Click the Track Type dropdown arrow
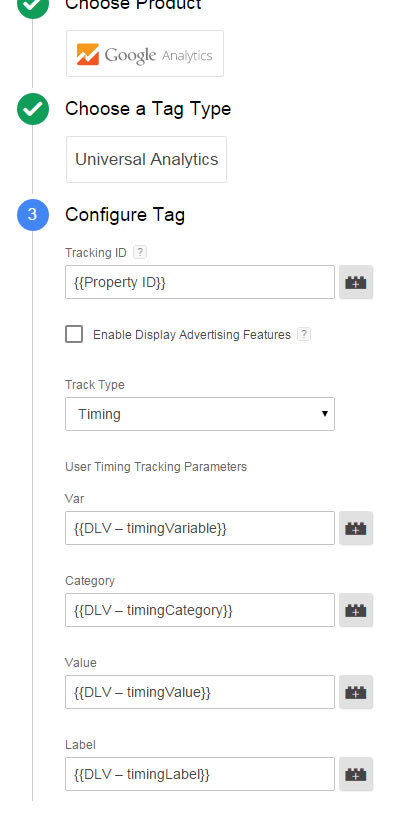Viewport: 412px width, 820px height. point(325,414)
